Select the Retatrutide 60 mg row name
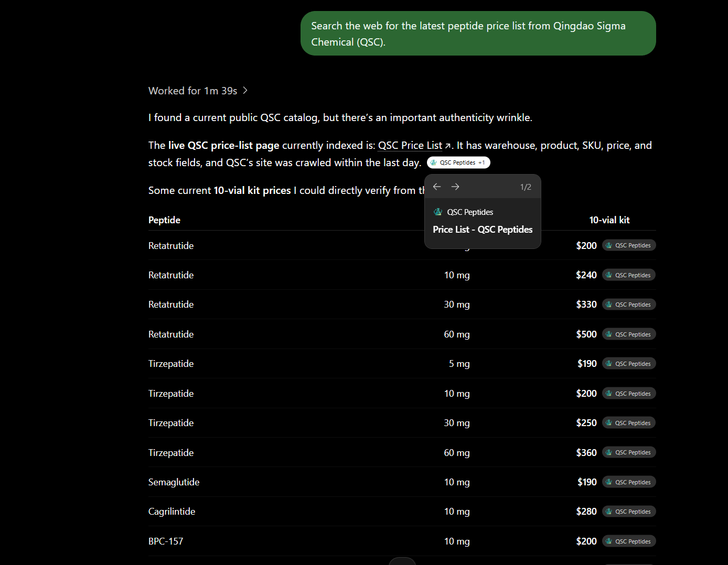The height and width of the screenshot is (565, 728). 171,334
